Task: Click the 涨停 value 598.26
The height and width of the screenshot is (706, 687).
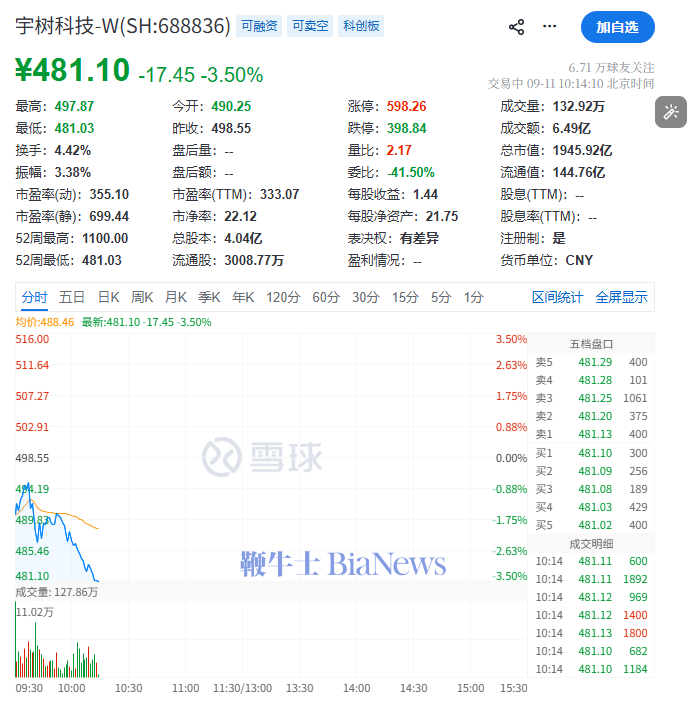Action: coord(406,106)
